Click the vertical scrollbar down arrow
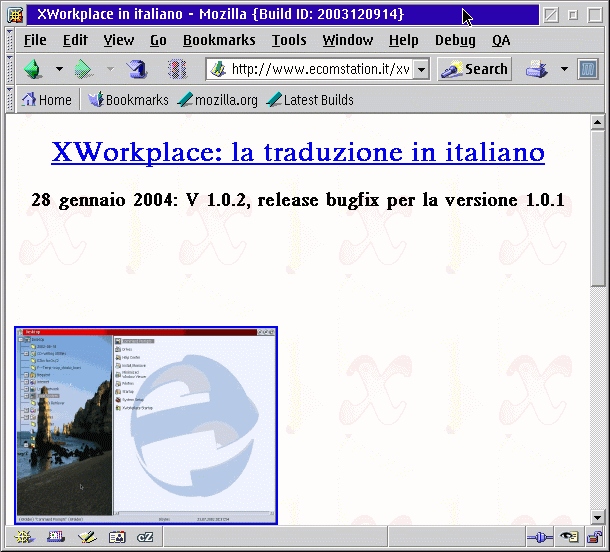Viewport: 610px width, 552px height. [x=597, y=517]
